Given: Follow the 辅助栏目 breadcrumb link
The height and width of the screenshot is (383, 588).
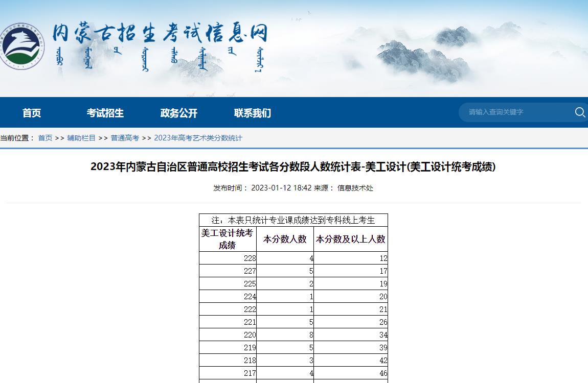Looking at the screenshot, I should [x=81, y=138].
